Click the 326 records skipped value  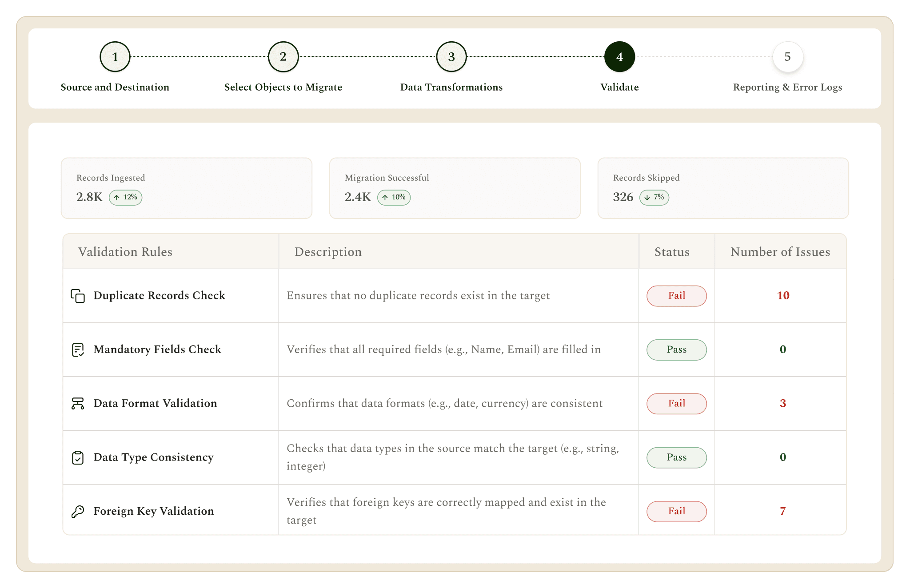point(623,197)
